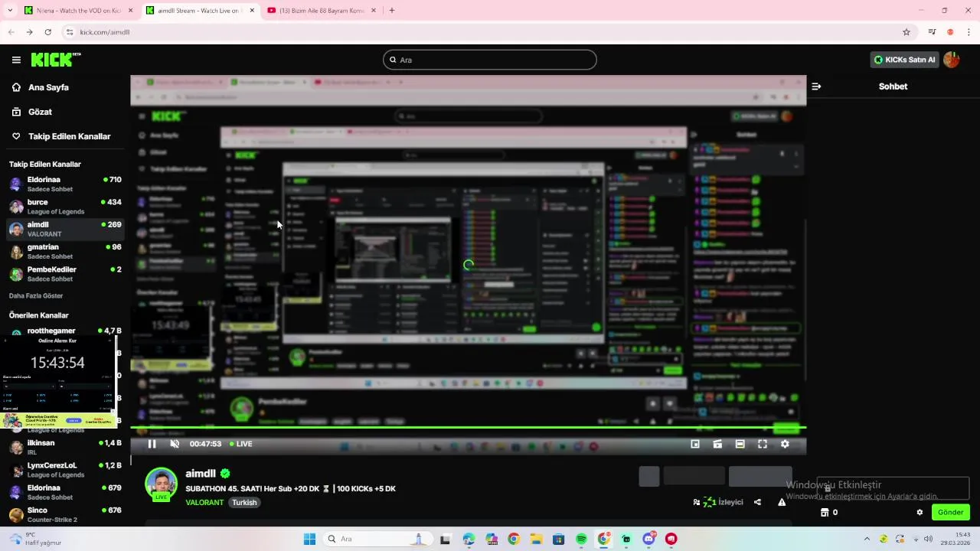
Task: Share the stream via share icon
Action: click(757, 502)
